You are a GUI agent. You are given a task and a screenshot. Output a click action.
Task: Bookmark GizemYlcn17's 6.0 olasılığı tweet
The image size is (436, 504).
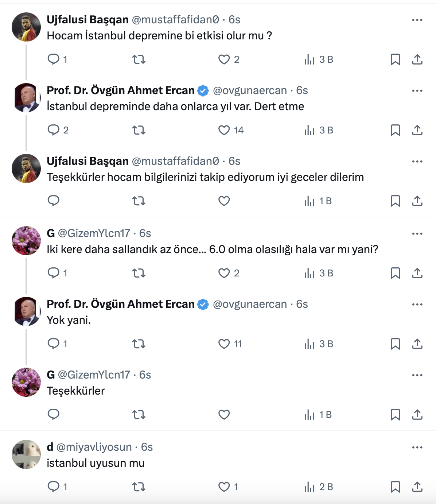(395, 273)
